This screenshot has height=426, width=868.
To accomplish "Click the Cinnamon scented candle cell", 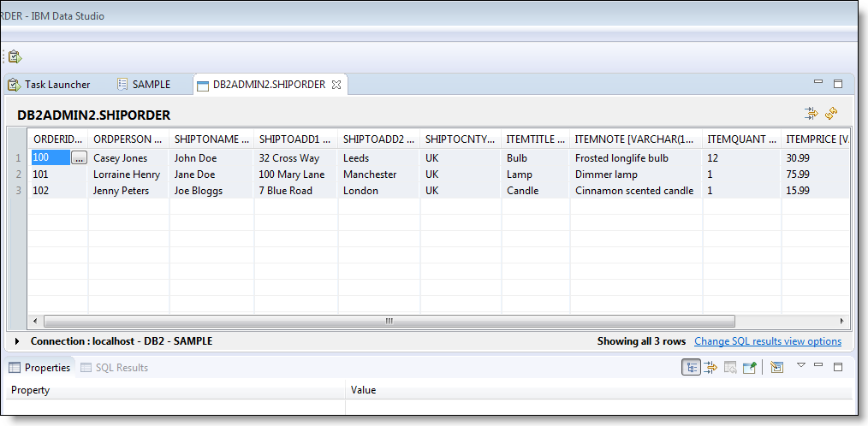I will pos(636,191).
